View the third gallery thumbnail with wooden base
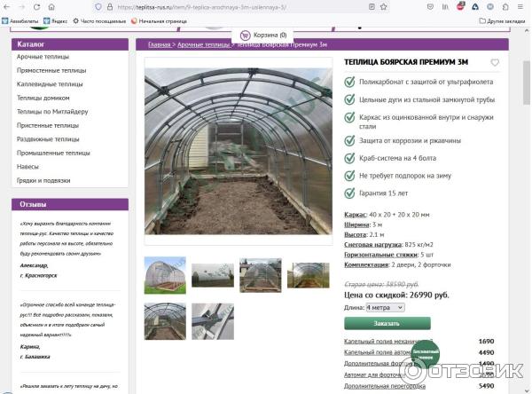Image resolution: width=532 pixels, height=394 pixels. (x=261, y=275)
